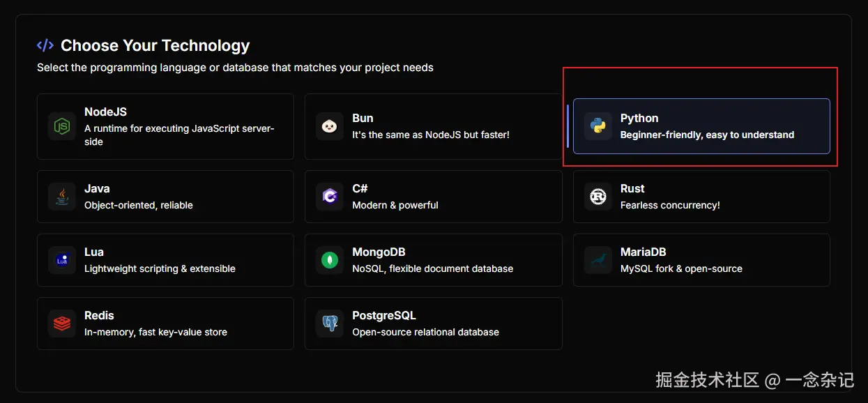Click the PostgreSQL elephant icon
This screenshot has height=403, width=868.
point(330,324)
